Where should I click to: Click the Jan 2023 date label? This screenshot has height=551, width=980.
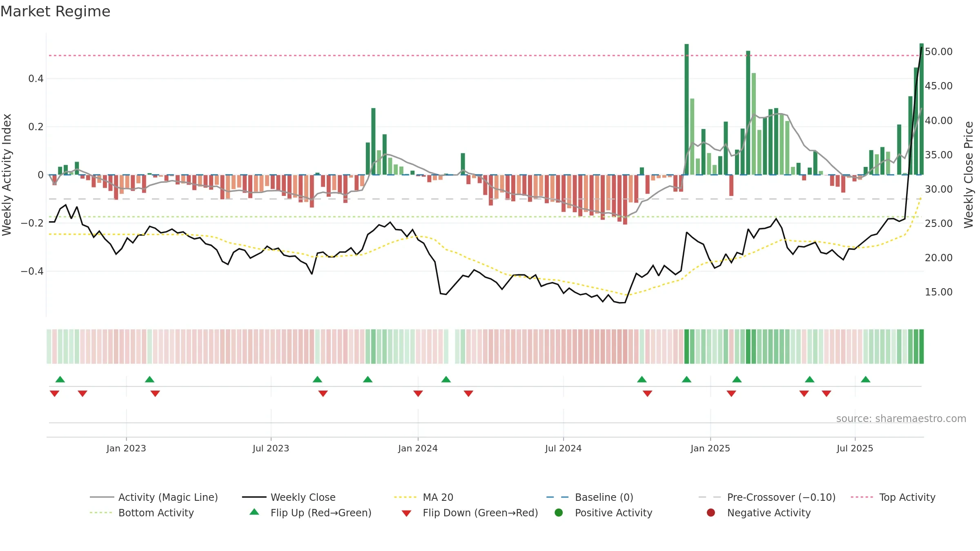(126, 448)
